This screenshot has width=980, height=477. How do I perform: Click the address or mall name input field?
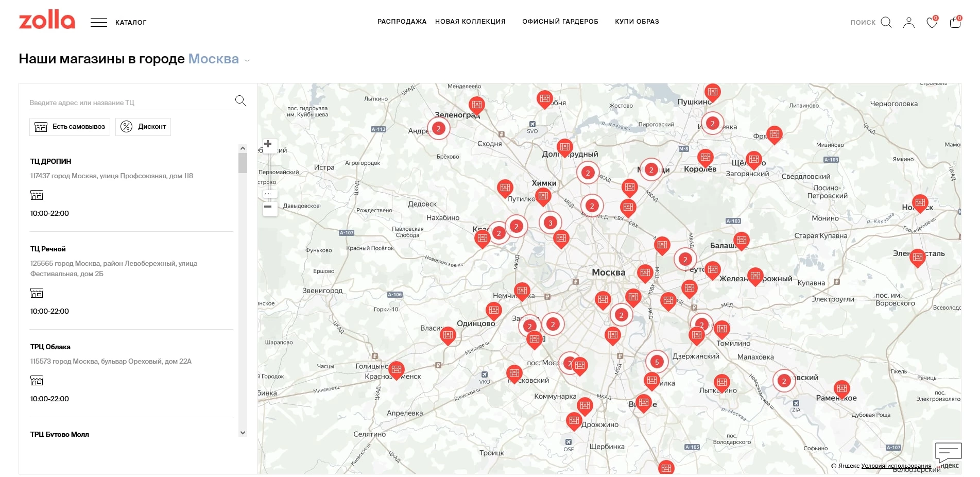(x=129, y=103)
